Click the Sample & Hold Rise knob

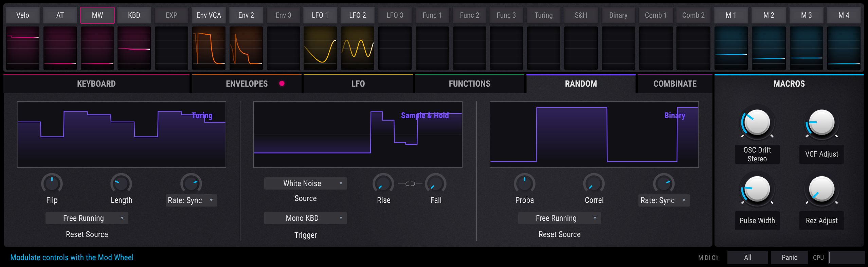(x=383, y=184)
